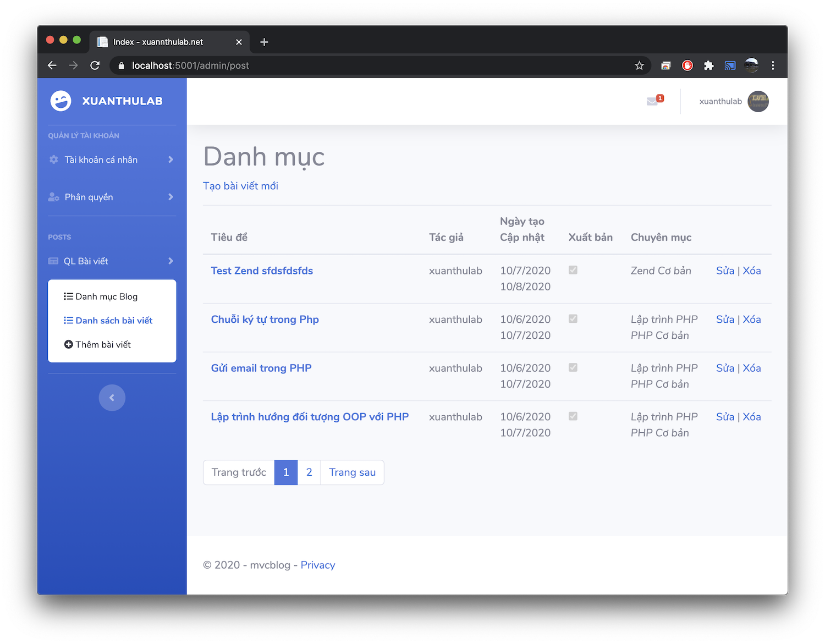Click the gear icon beside Tài khoản cá nhân
The width and height of the screenshot is (825, 644).
click(x=54, y=159)
